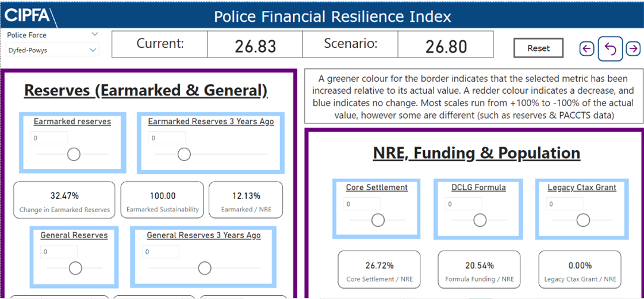Click the Legacy Ctax Grant slider handle

583,220
